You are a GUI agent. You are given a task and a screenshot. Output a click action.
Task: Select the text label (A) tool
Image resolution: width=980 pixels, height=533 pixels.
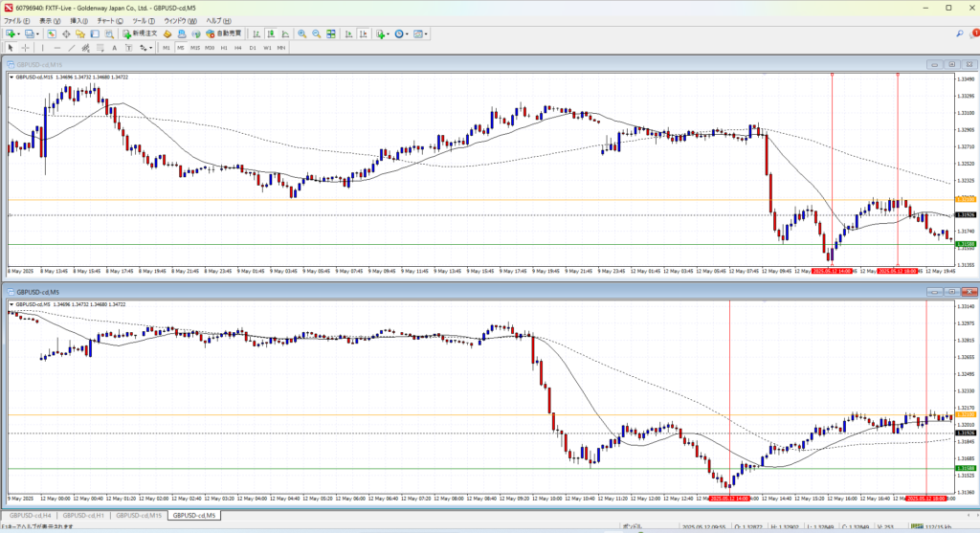114,47
